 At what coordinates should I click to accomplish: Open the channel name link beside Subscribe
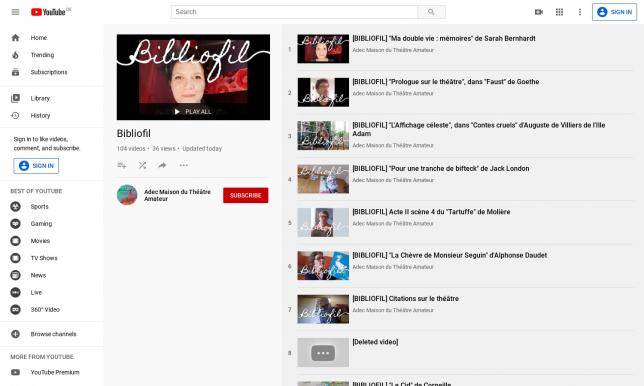click(x=177, y=195)
